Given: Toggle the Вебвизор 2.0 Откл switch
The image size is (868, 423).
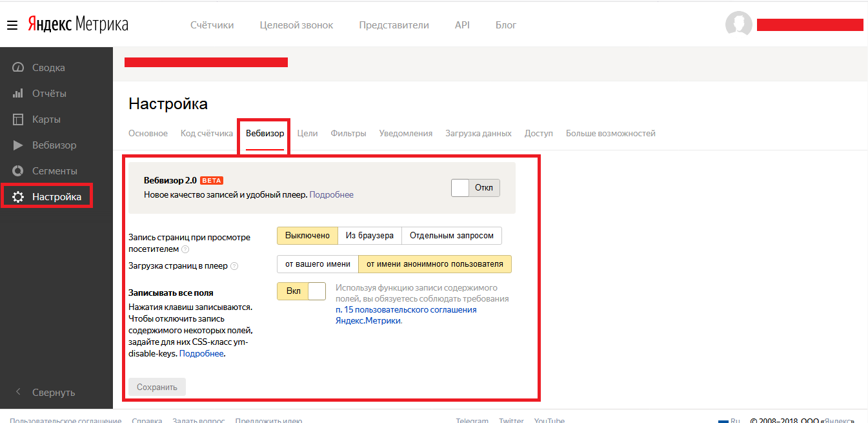Looking at the screenshot, I should 476,188.
